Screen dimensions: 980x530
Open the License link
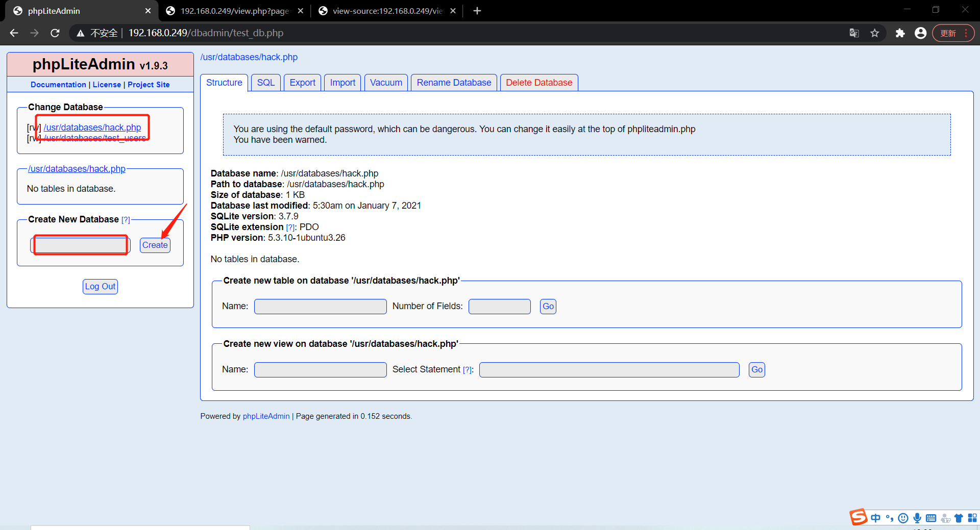pos(107,85)
